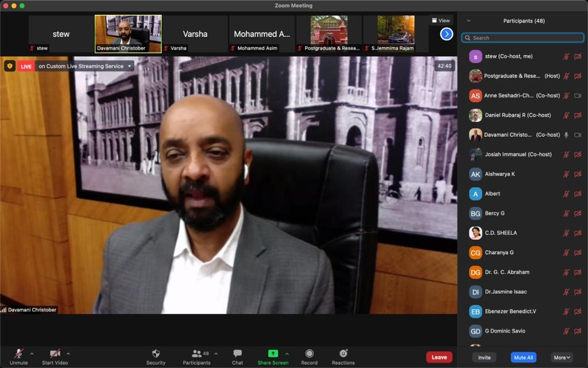The width and height of the screenshot is (588, 368).
Task: Click the green Share Screen icon
Action: click(273, 354)
